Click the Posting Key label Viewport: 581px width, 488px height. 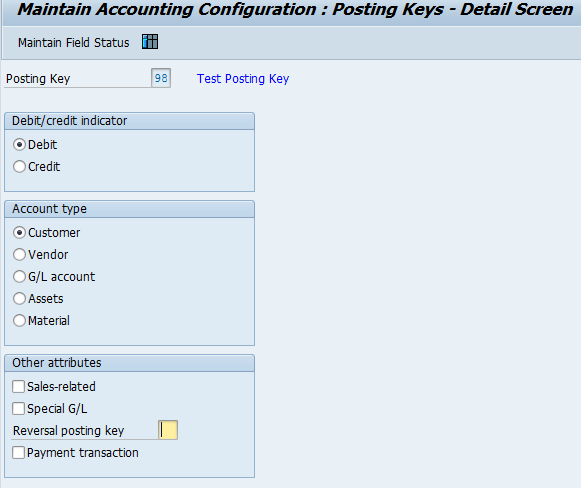[x=38, y=79]
